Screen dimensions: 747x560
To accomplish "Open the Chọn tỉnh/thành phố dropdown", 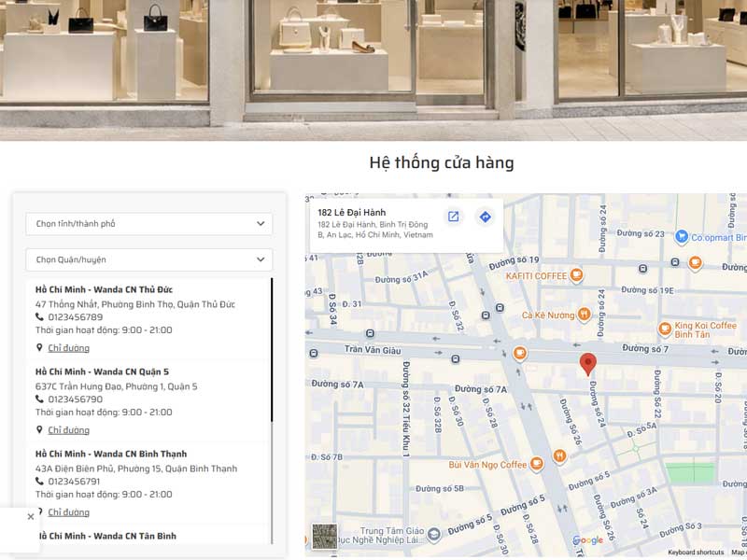I will tap(149, 224).
